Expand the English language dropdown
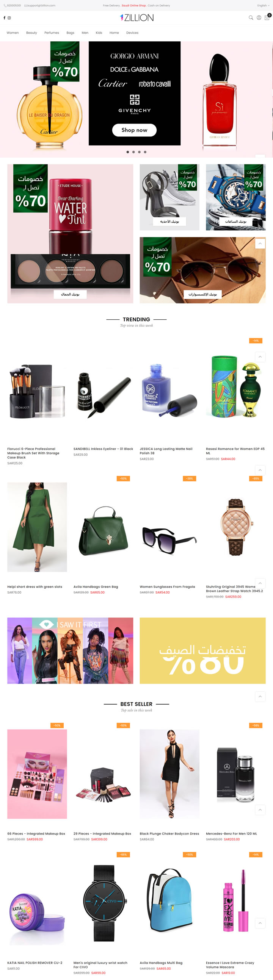This screenshot has height=980, width=273. 263,6
